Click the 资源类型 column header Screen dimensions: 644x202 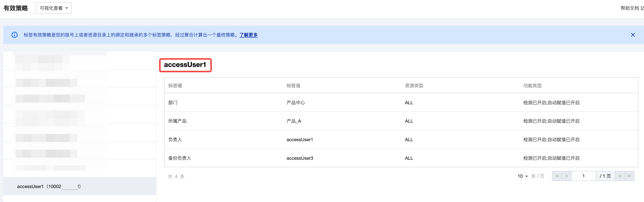414,86
